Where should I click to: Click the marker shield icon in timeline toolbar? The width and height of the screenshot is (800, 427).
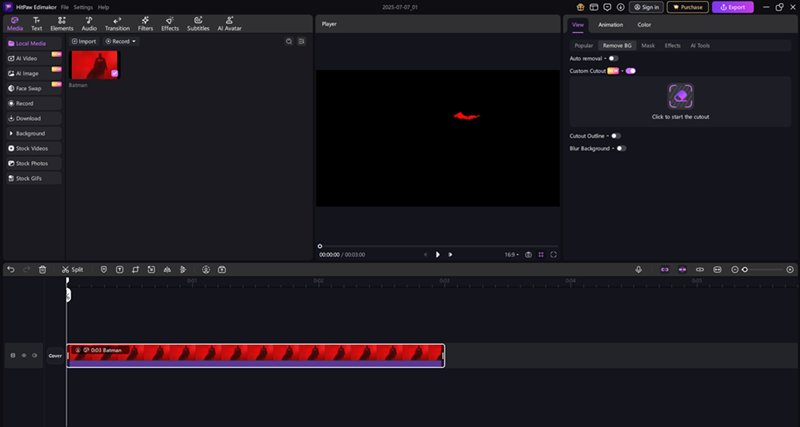(104, 269)
